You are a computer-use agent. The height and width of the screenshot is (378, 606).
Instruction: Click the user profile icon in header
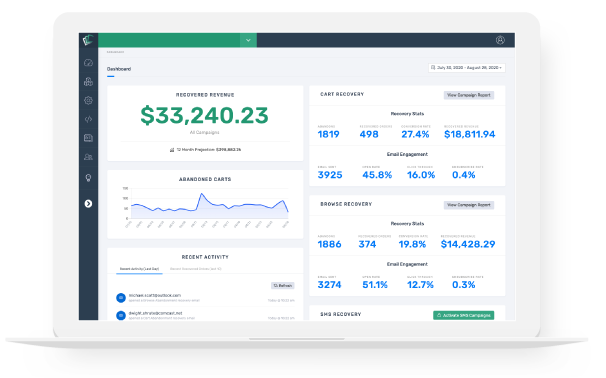pos(500,40)
